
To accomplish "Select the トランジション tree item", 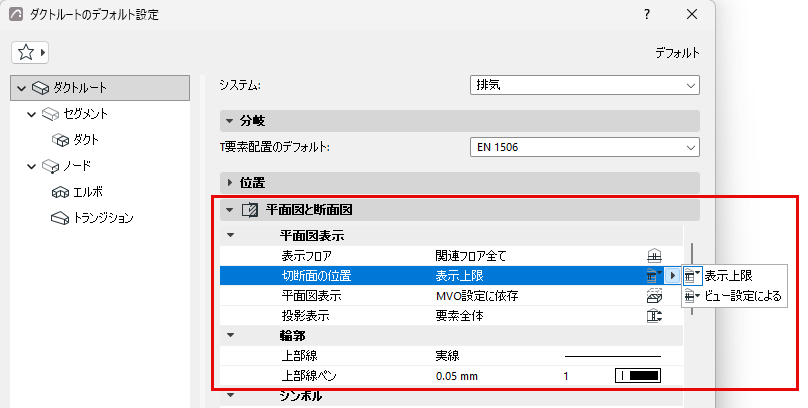I will pos(103,218).
